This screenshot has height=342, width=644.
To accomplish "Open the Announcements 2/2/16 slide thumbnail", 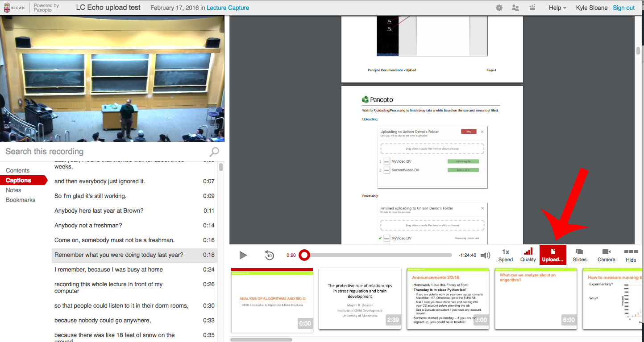I will pos(448,299).
